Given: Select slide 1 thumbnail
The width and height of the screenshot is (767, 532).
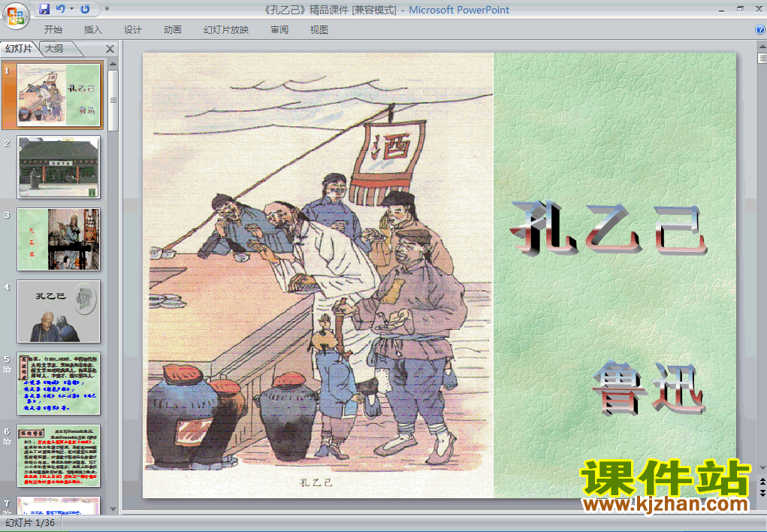Looking at the screenshot, I should tap(59, 95).
